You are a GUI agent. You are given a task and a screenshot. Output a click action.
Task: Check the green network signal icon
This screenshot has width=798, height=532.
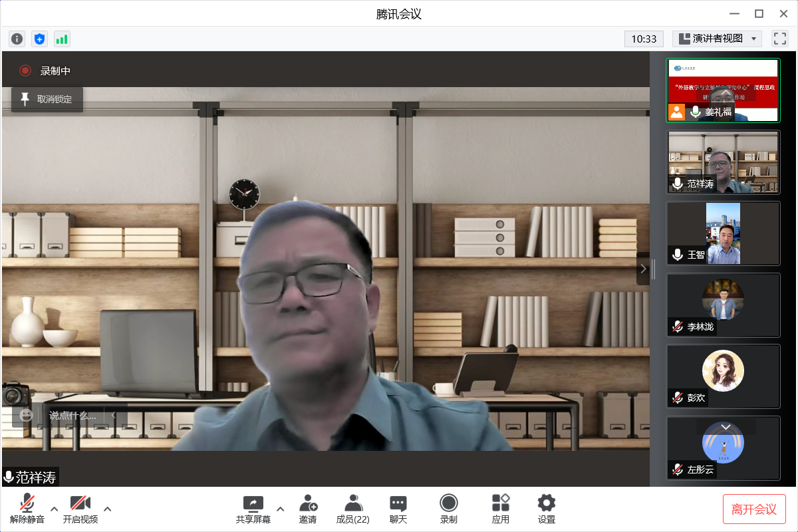[x=62, y=39]
